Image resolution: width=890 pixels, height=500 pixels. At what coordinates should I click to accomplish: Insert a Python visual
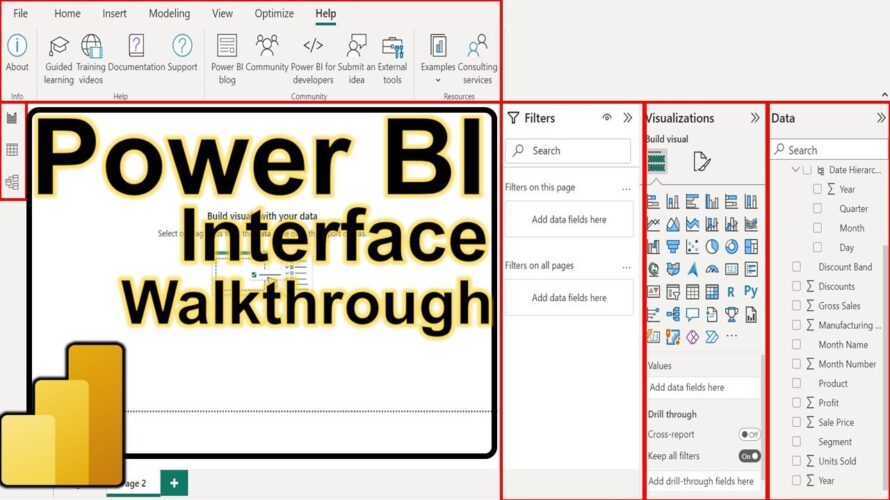751,291
